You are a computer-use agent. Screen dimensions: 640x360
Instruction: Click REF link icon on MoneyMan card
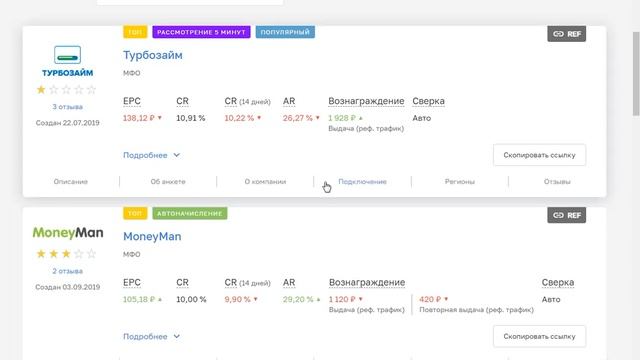pyautogui.click(x=567, y=215)
